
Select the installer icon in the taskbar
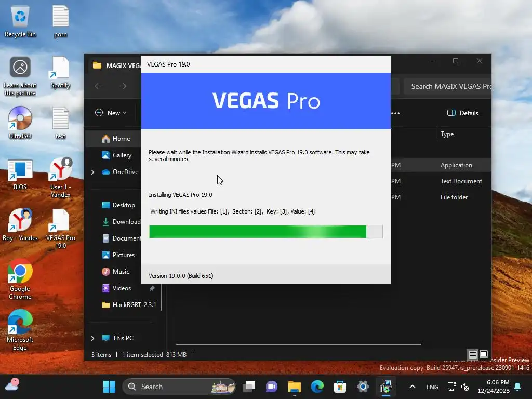point(386,387)
